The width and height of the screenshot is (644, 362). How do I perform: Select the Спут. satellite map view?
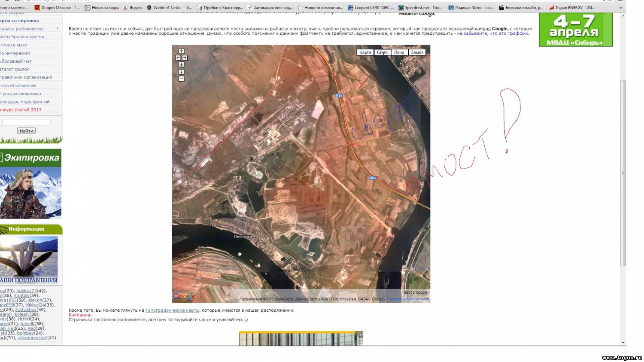(382, 52)
